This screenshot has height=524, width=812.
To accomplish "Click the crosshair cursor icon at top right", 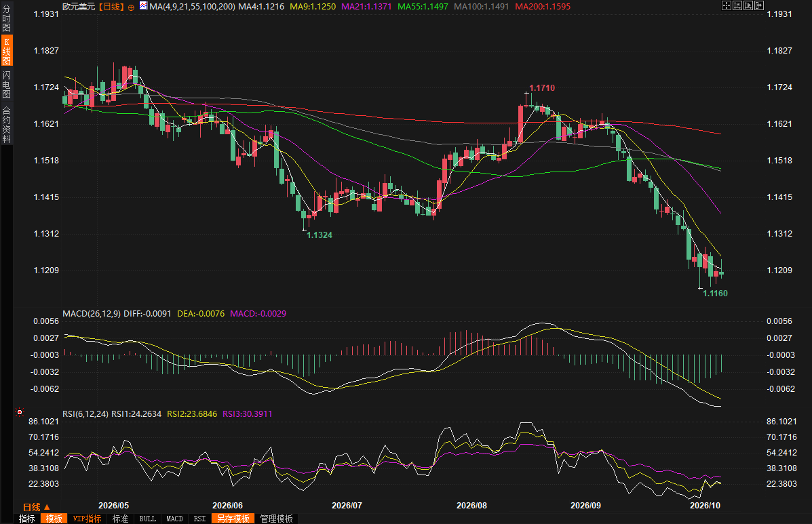I will coord(726,5).
